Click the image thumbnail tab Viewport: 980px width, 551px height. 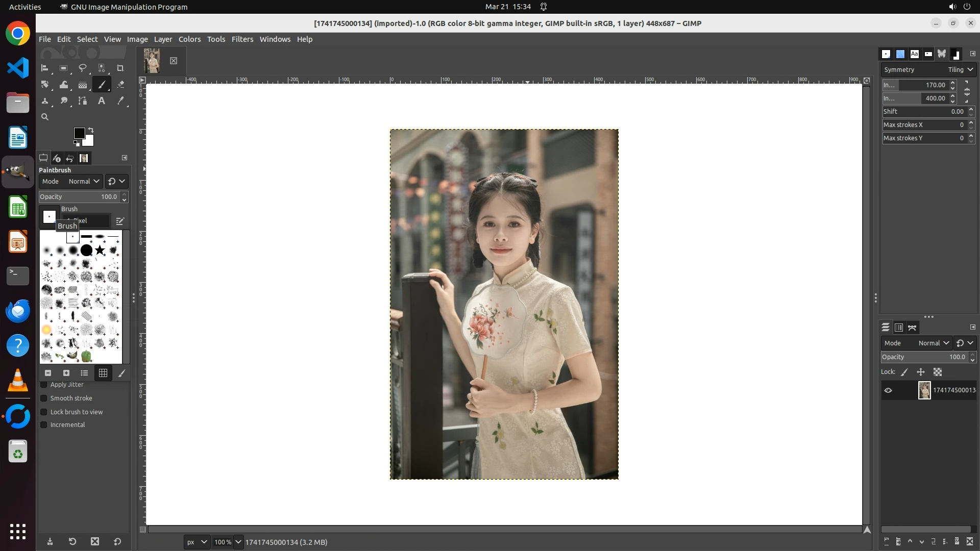coord(152,61)
